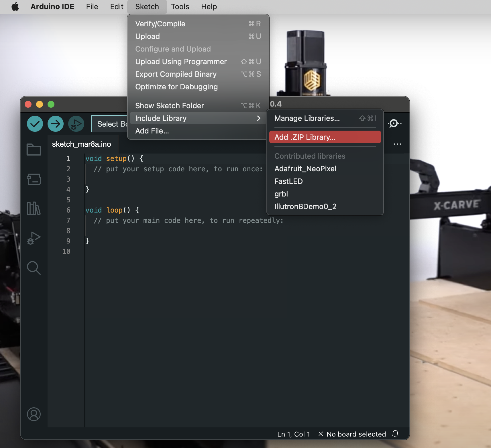Screen dimensions: 491x448
Task: Click line number 5 in gutter
Action: tap(68, 200)
